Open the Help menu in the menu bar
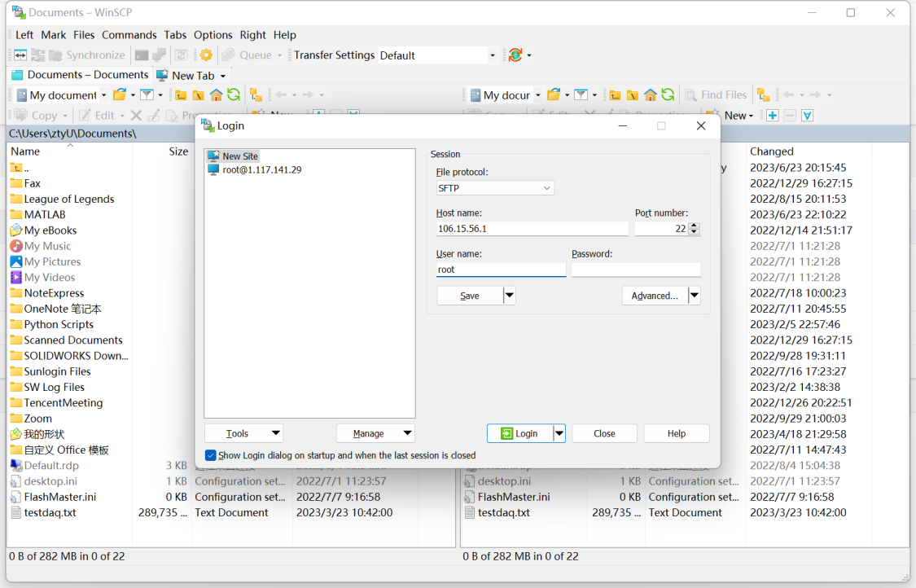 point(284,35)
